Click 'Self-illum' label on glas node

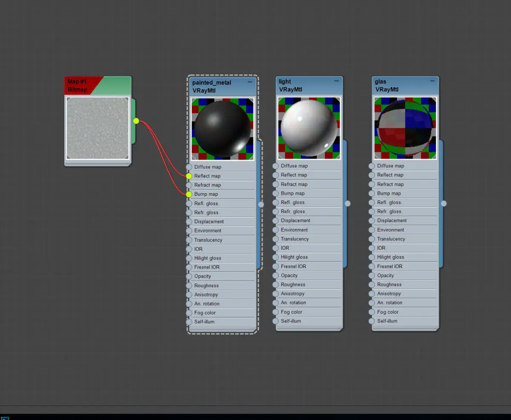click(387, 321)
